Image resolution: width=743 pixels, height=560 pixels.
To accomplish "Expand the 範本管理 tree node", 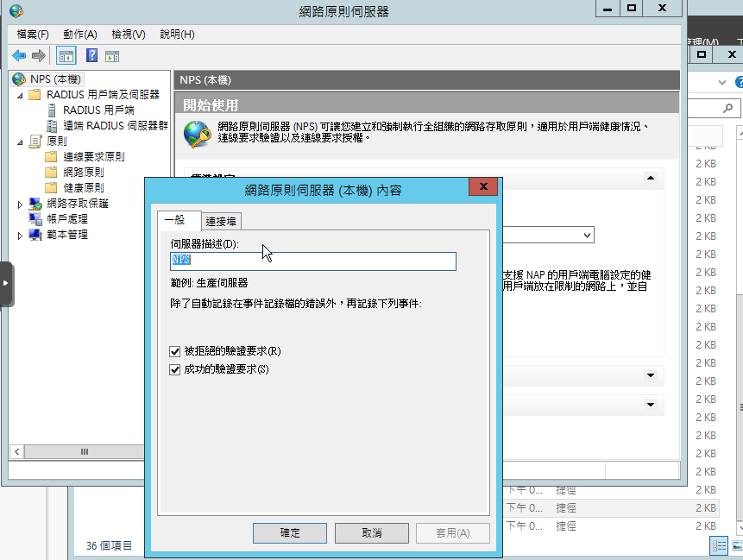I will point(21,236).
